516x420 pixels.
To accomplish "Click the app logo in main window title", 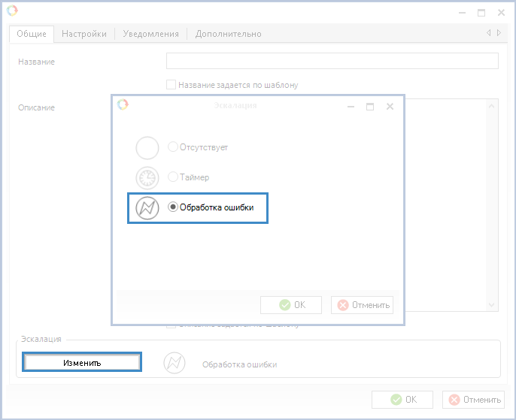I will tap(12, 11).
